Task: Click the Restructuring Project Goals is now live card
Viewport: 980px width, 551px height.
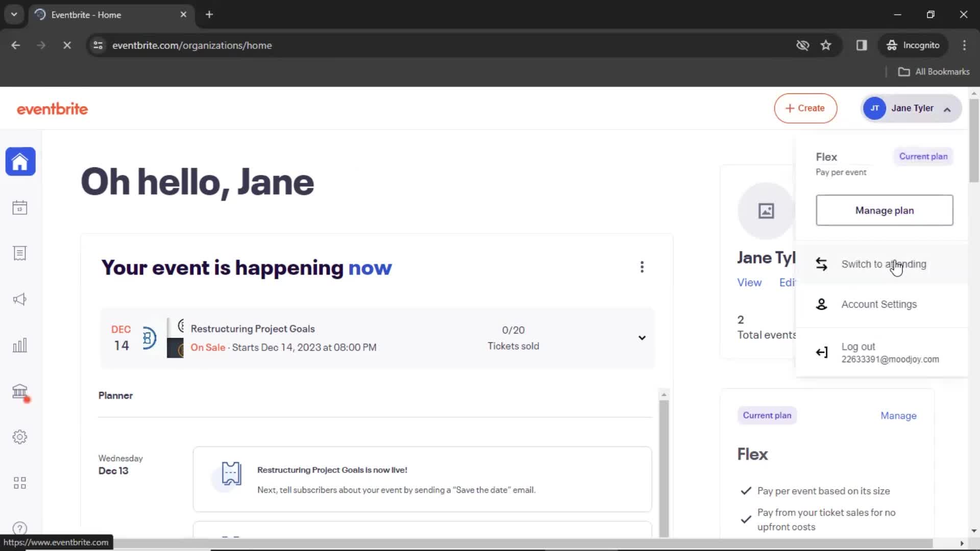Action: click(422, 479)
